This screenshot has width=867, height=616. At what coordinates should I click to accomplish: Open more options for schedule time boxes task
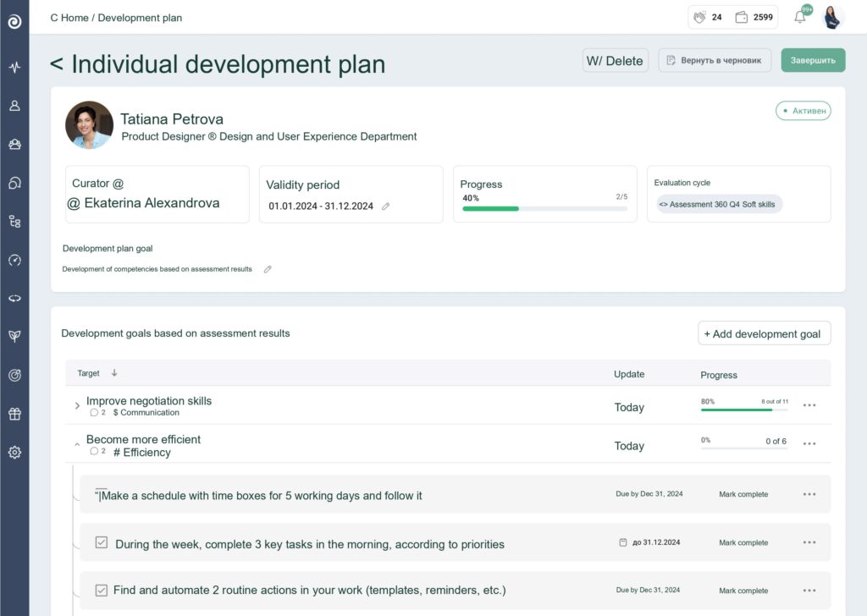pos(809,494)
